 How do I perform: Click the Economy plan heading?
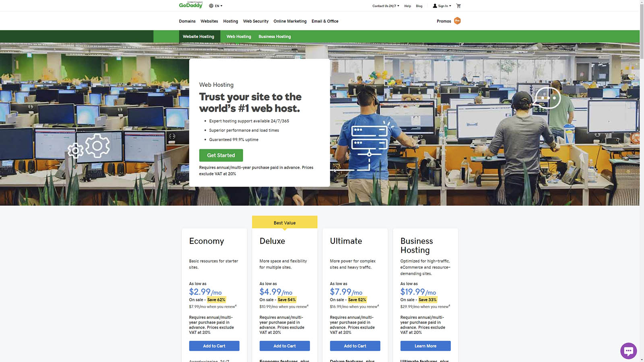(206, 241)
